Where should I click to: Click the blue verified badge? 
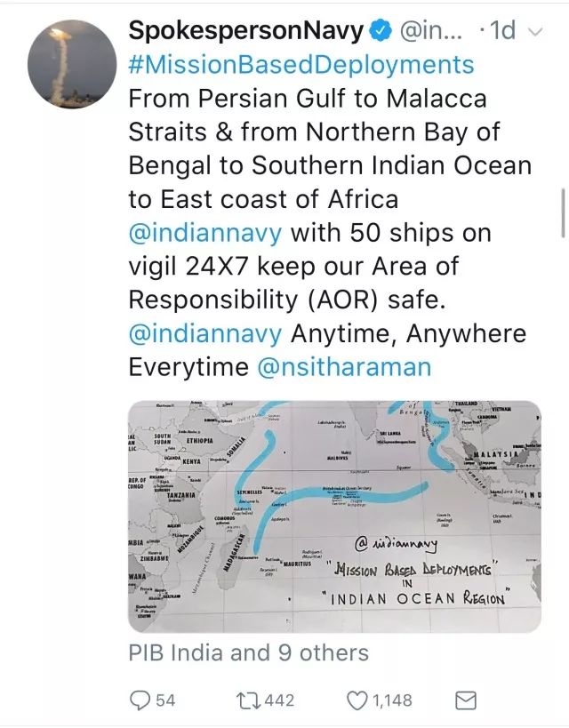tap(381, 31)
